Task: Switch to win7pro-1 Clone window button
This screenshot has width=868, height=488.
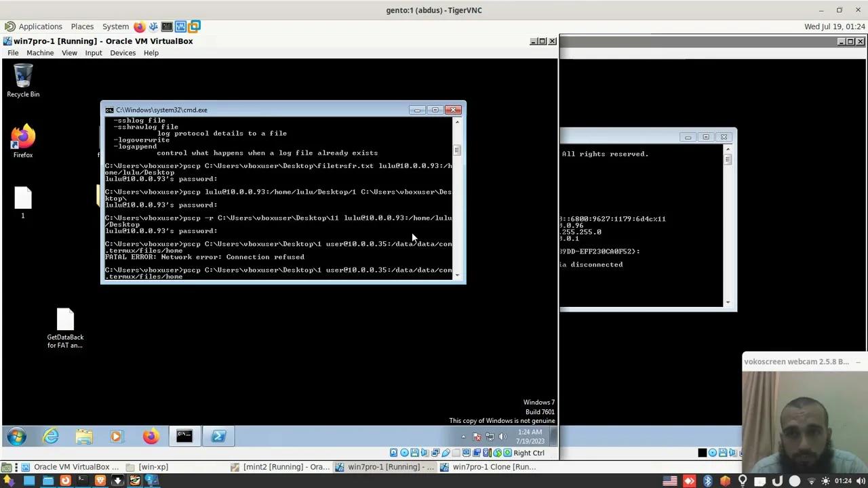Action: [x=488, y=467]
